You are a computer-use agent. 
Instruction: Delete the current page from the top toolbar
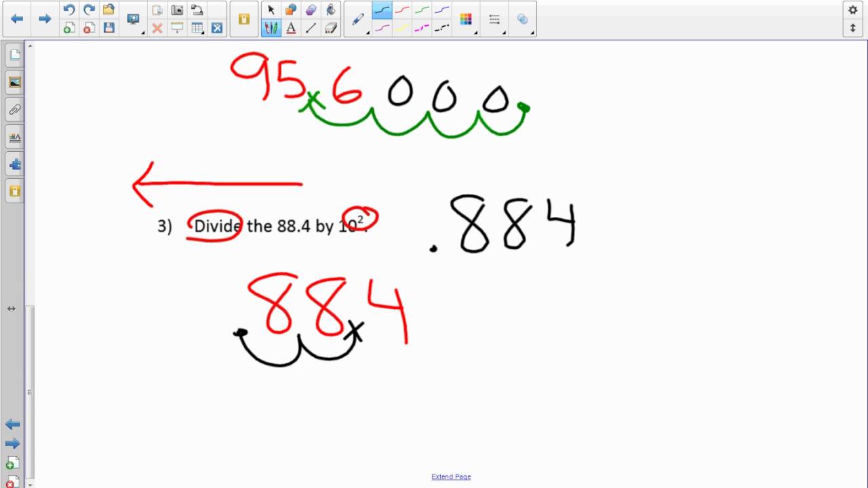89,28
